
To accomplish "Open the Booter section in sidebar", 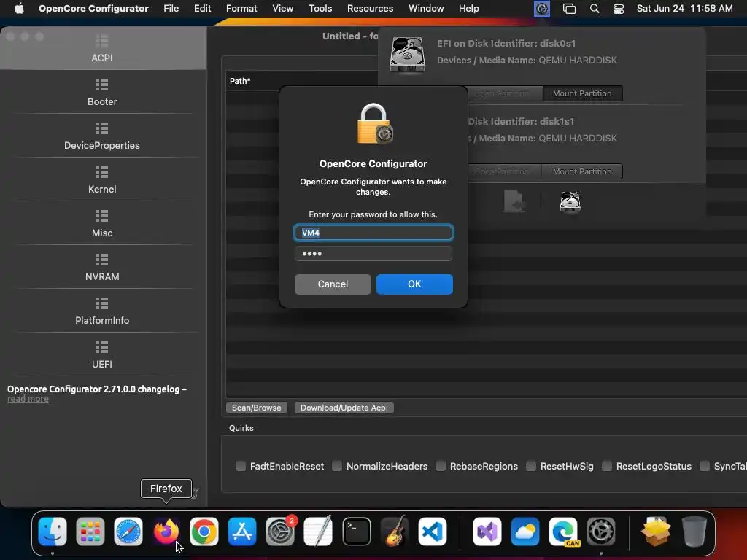I will pos(102,93).
